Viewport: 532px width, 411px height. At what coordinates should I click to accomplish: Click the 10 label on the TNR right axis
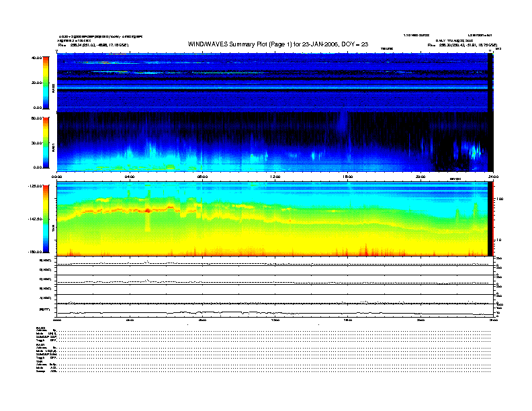pyautogui.click(x=498, y=240)
